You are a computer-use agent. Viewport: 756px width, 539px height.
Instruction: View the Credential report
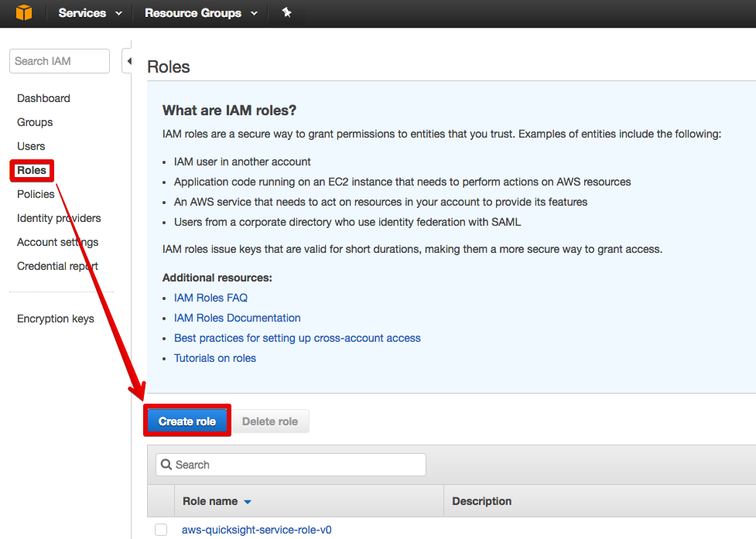(x=57, y=266)
